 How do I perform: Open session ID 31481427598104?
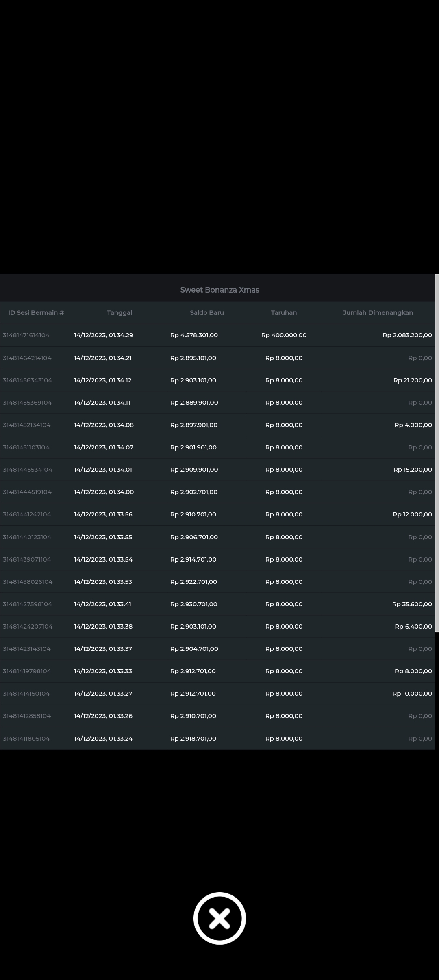28,604
